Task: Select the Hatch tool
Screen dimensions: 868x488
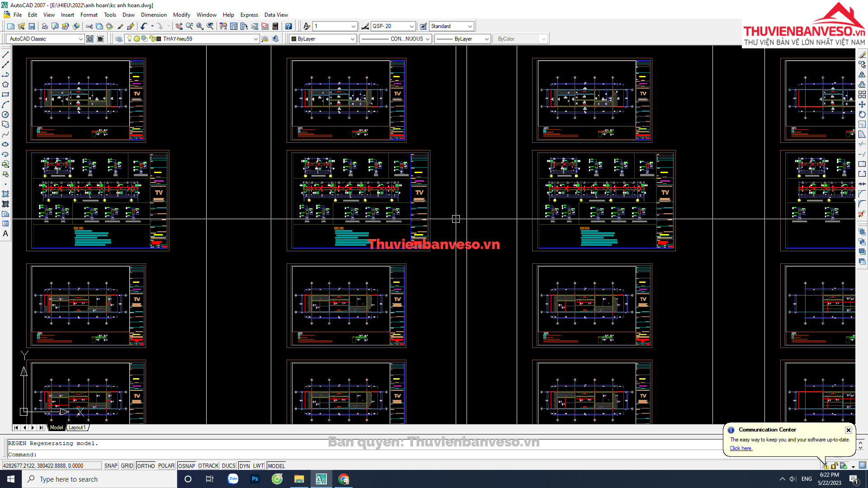Action: 5,194
